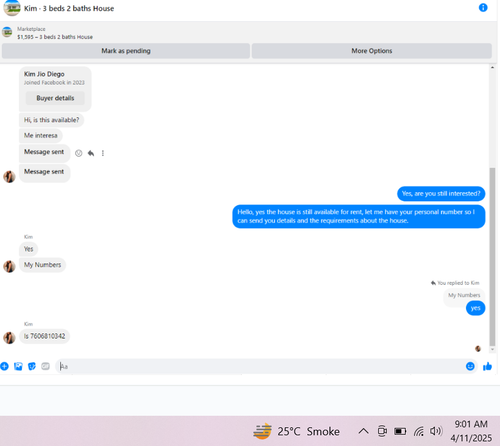React with emoji to first Message sent
Screen dimensions: 500x446
[x=79, y=153]
